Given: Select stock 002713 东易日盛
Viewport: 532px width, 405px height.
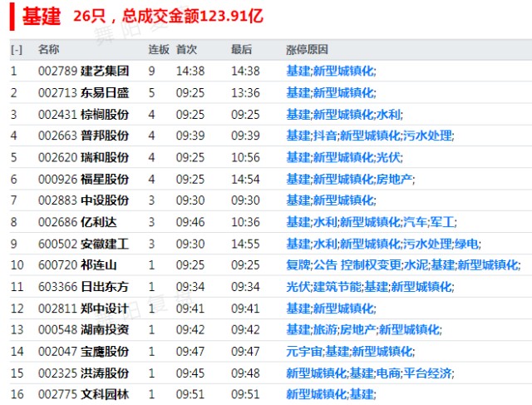Looking at the screenshot, I should tap(83, 92).
